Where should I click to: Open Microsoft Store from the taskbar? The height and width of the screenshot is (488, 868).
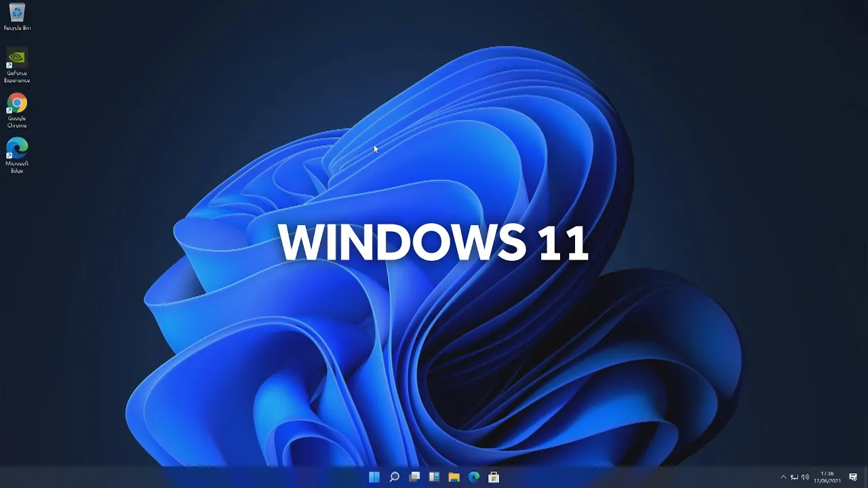coord(494,477)
